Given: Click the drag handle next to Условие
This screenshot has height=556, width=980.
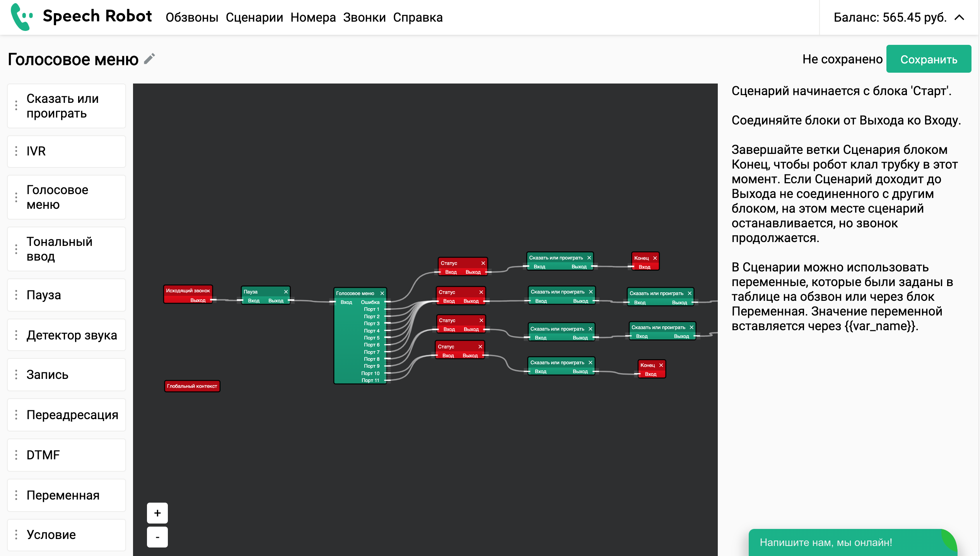Looking at the screenshot, I should pyautogui.click(x=16, y=535).
